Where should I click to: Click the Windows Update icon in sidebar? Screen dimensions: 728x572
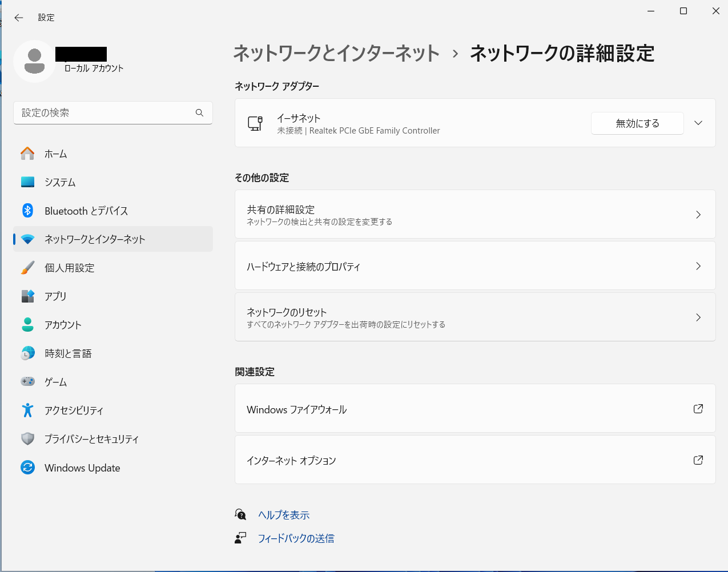coord(27,468)
